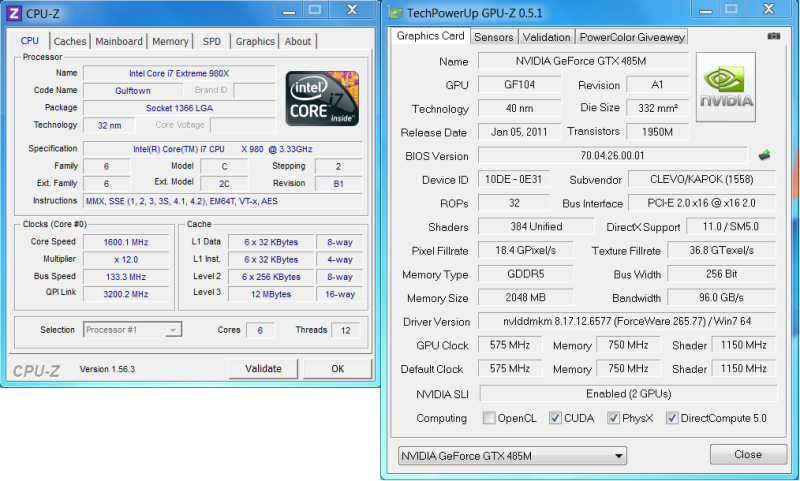Viewport: 800px width, 481px height.
Task: Click the QPI Link value 3200.2 MHz
Action: [x=126, y=294]
